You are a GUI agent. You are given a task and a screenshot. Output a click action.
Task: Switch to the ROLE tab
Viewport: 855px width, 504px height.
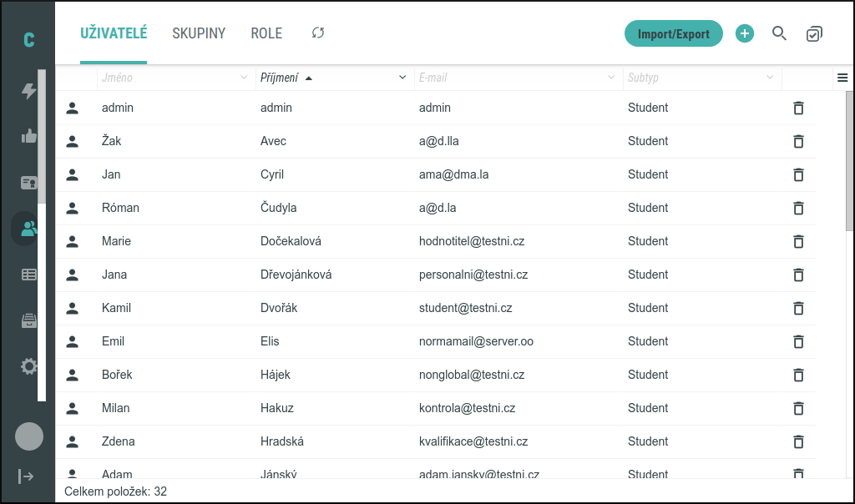[x=266, y=33]
